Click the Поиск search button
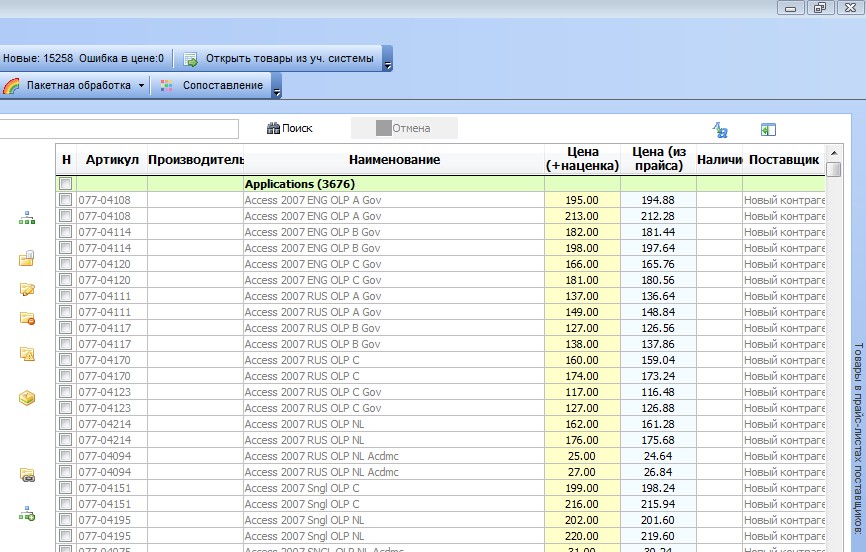This screenshot has width=866, height=552. pyautogui.click(x=289, y=128)
